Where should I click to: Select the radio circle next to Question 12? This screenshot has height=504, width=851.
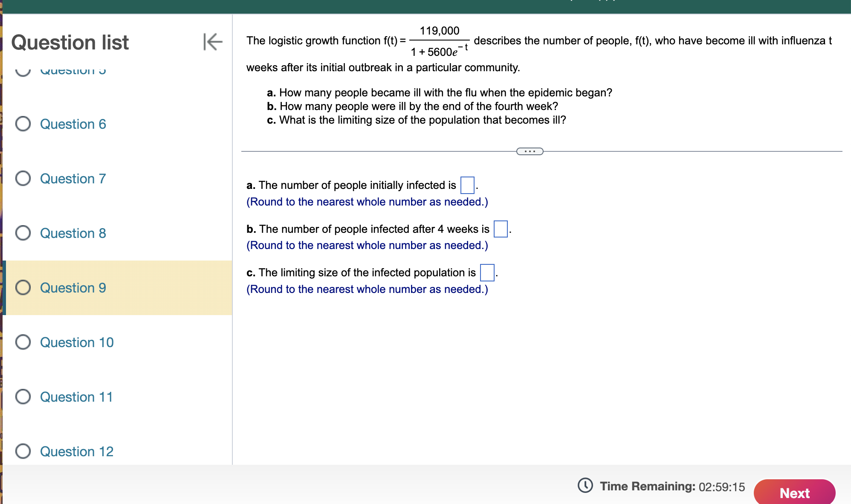pos(23,451)
